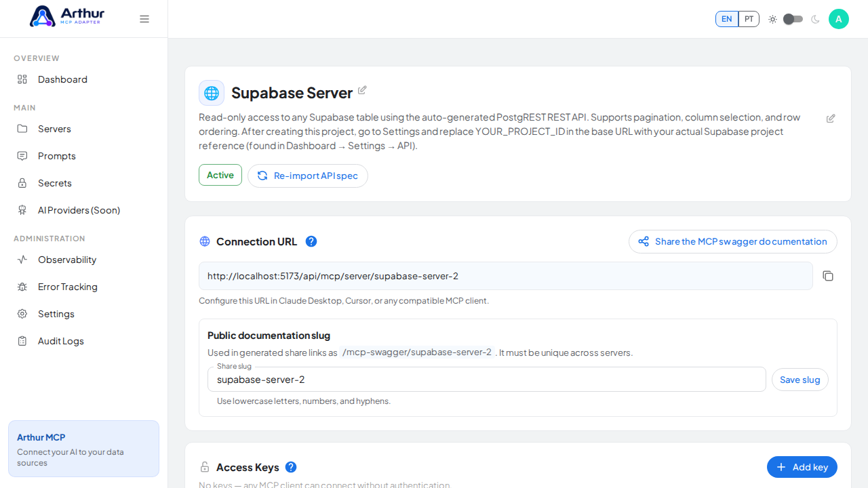Click the AI Providers robot icon
This screenshot has height=488, width=868.
tap(22, 210)
